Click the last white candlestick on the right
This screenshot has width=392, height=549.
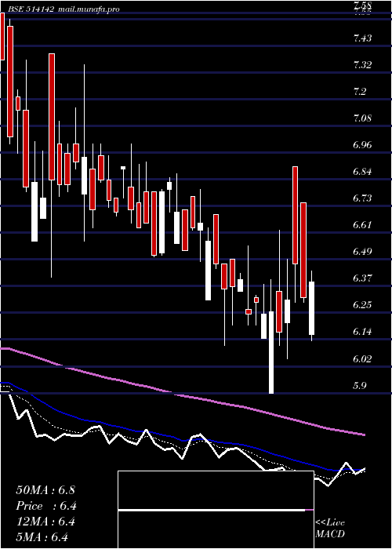pos(311,307)
